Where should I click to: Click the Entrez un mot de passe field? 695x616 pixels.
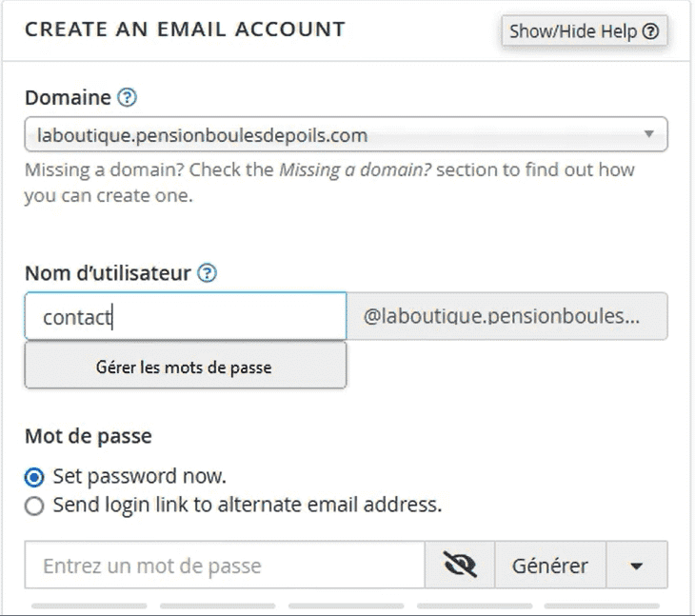point(225,565)
